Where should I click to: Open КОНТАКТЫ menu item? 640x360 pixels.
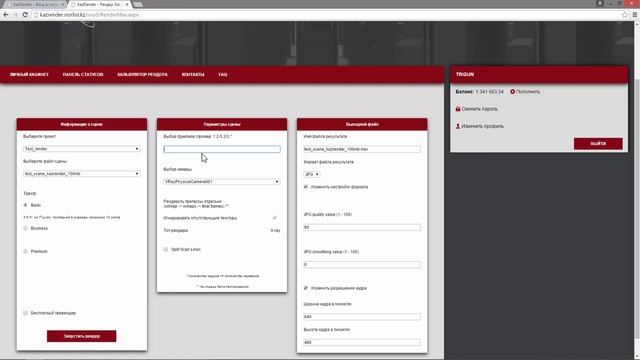193,75
